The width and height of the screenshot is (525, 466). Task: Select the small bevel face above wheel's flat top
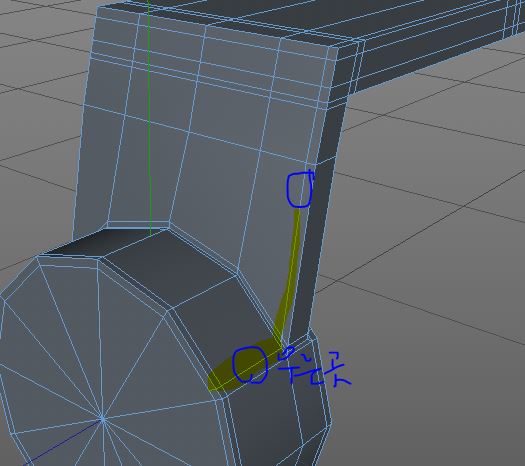coord(137,225)
